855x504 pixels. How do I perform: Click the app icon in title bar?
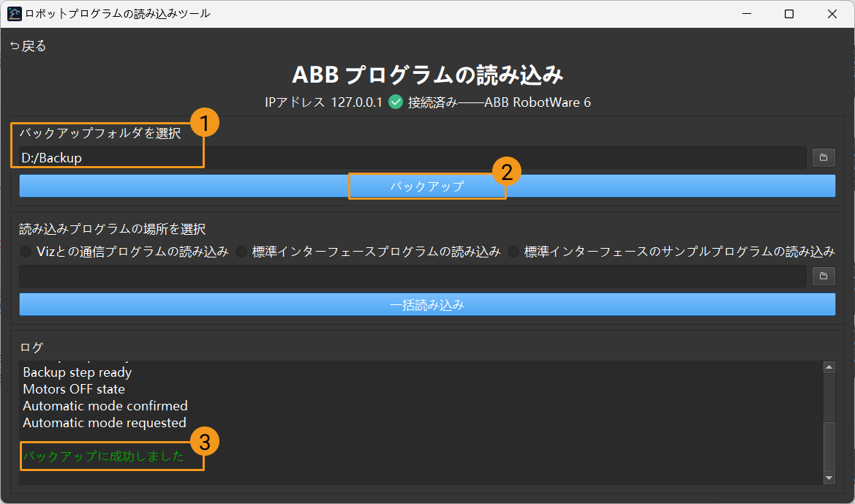pos(14,14)
